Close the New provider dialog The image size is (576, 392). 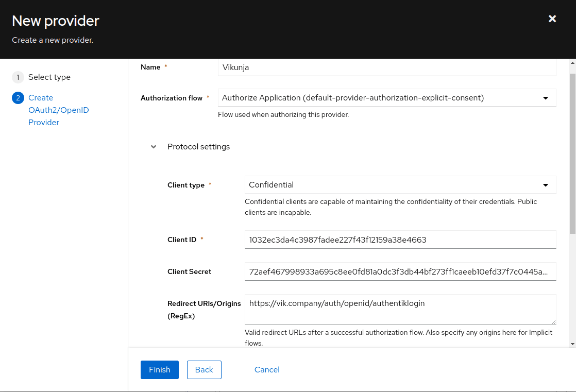552,19
